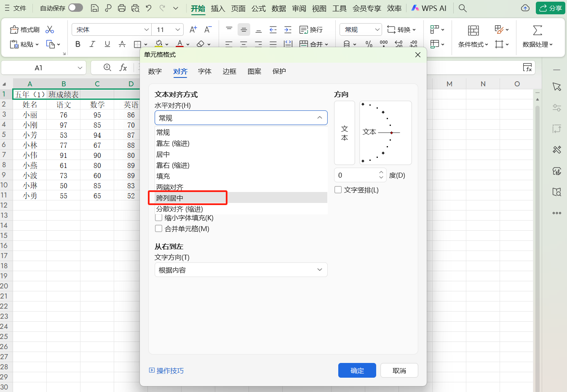Click the print icon in title bar
This screenshot has width=567, height=392.
click(x=122, y=8)
